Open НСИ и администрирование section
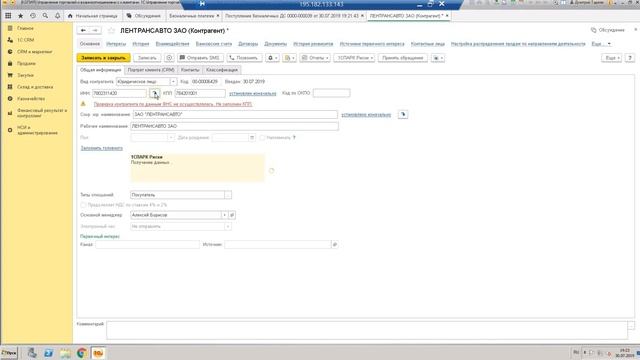Image resolution: width=640 pixels, height=360 pixels. tap(37, 130)
